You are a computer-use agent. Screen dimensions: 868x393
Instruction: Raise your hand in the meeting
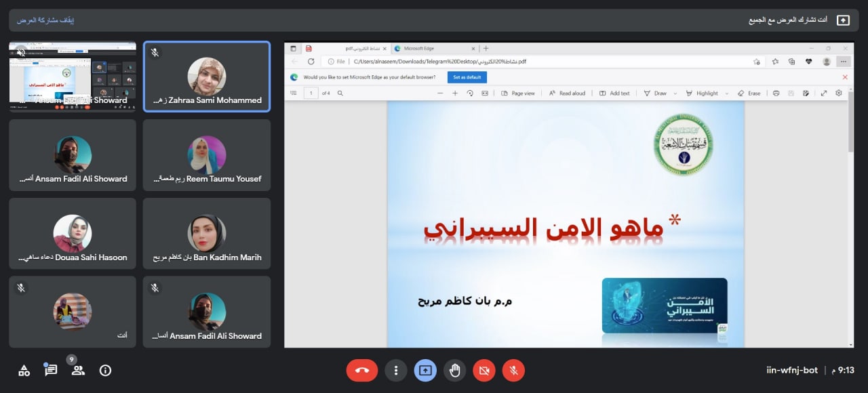454,371
